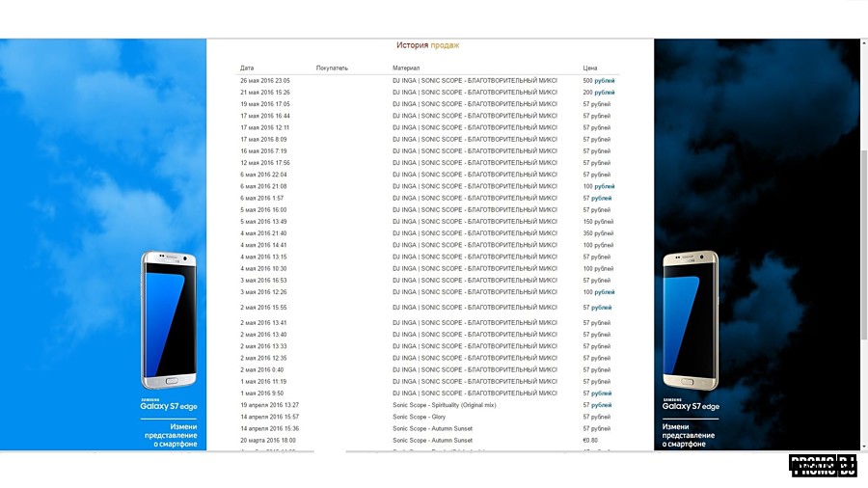The height and width of the screenshot is (488, 868).
Task: Click the right ad's Samsung Galaxy S7 edge logo text
Action: tap(691, 405)
